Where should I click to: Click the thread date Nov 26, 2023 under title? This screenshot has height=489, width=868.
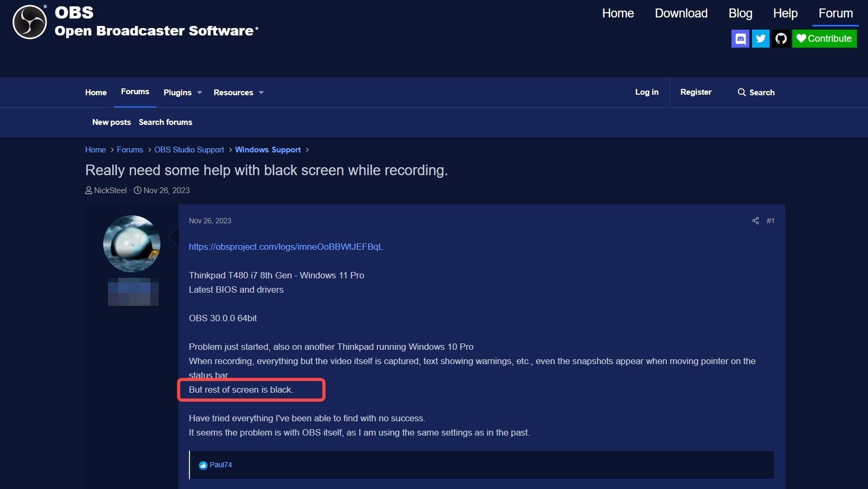point(167,191)
